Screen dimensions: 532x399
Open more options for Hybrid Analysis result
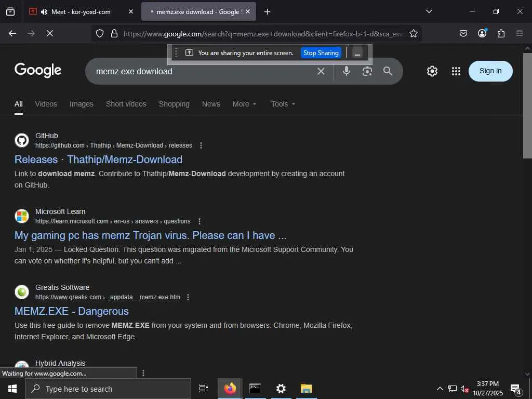pos(143,373)
